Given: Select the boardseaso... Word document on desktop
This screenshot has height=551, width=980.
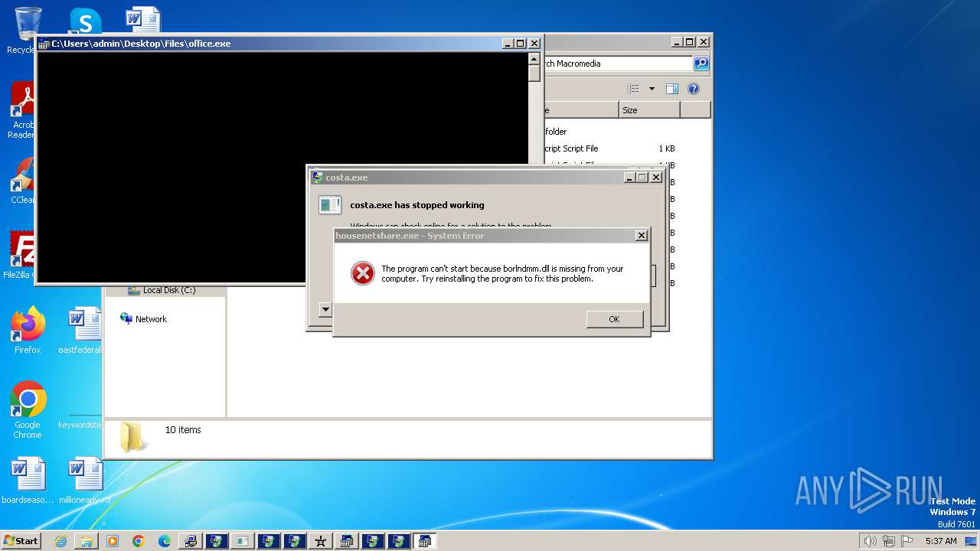Looking at the screenshot, I should 28,481.
